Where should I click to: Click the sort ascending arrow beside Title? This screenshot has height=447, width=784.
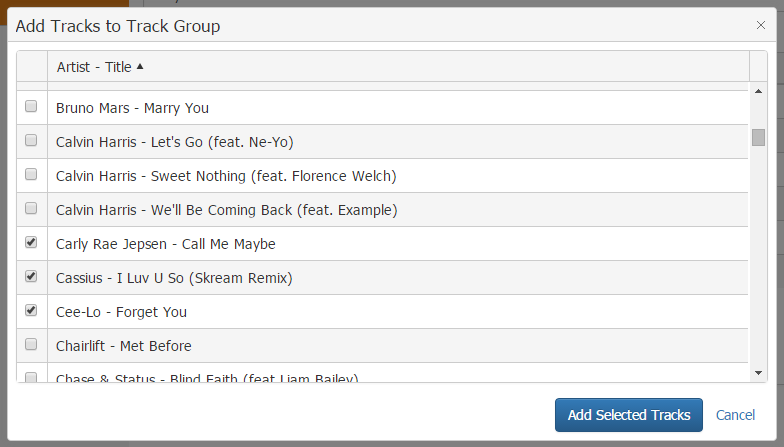(x=140, y=67)
